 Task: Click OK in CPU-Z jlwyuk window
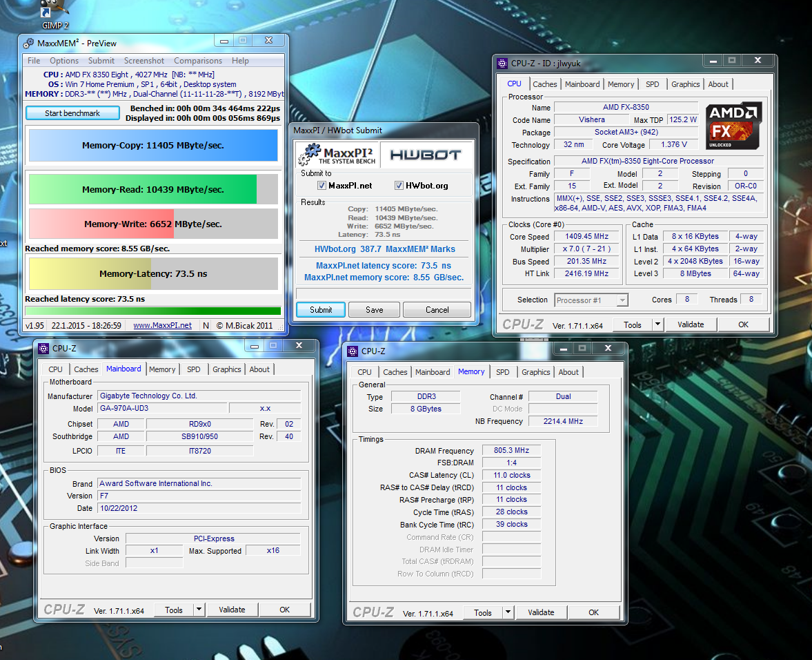[744, 324]
